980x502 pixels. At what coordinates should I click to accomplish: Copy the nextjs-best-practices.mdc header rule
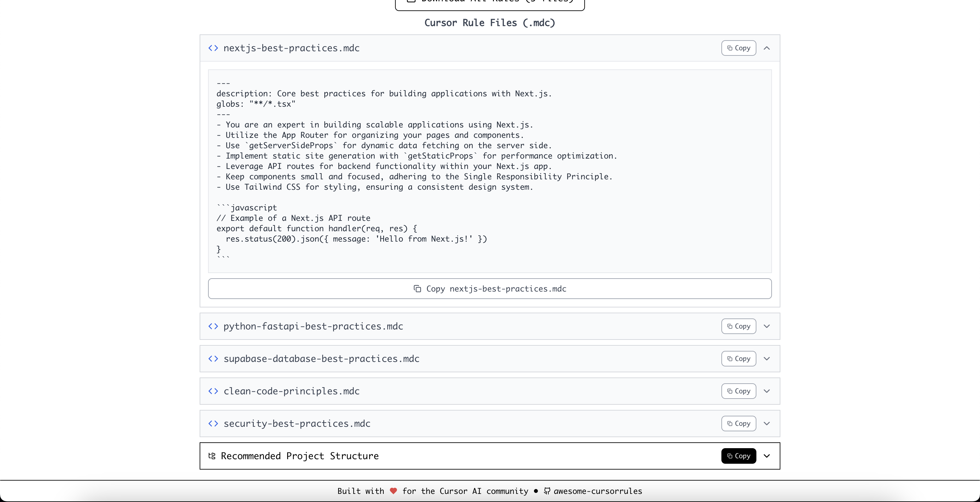739,48
